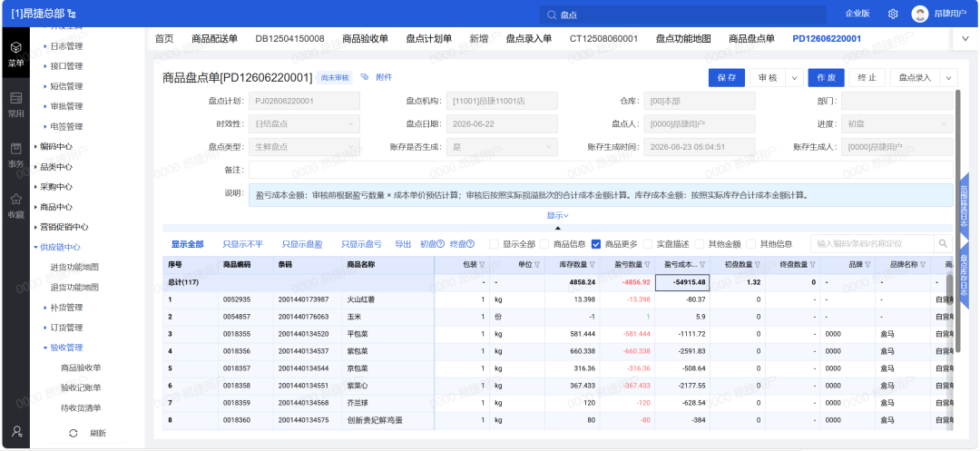Open the 菜单 cube icon in sidebar
The height and width of the screenshot is (451, 980).
pyautogui.click(x=16, y=47)
